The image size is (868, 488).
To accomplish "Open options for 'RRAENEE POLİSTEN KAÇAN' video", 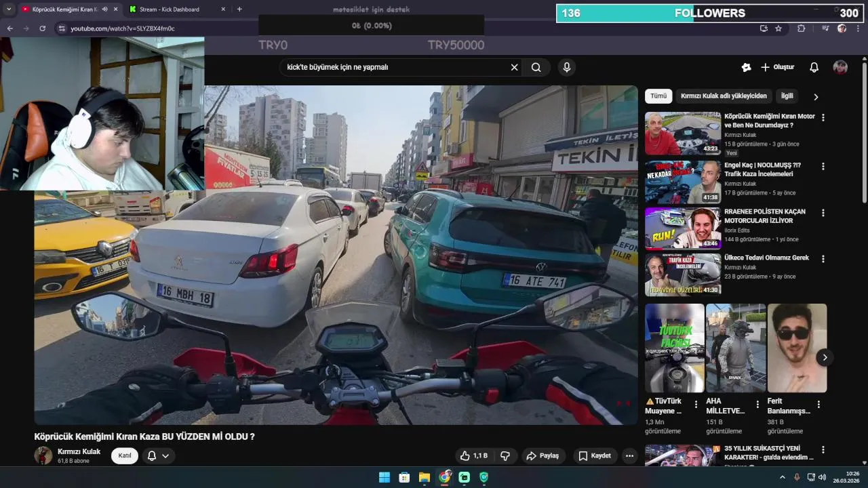I will pos(823,213).
